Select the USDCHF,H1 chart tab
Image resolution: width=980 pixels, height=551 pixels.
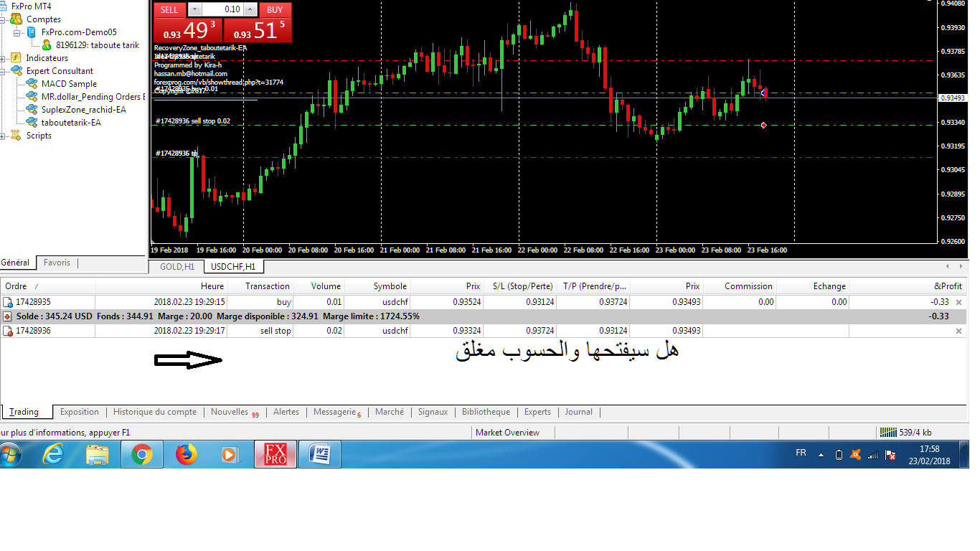pos(234,267)
